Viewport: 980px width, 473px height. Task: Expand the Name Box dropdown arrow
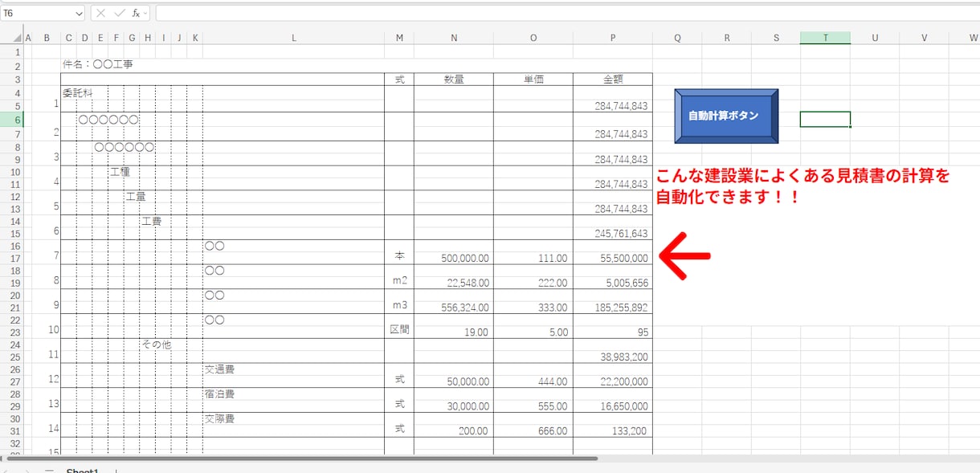(79, 14)
